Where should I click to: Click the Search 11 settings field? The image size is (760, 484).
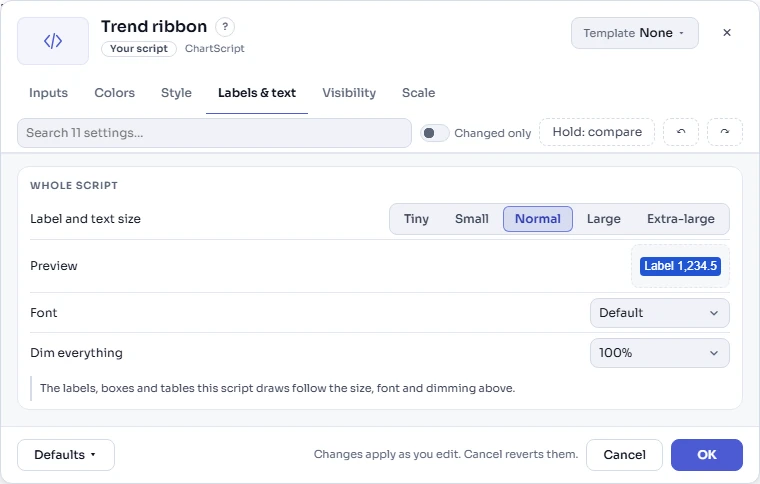click(x=214, y=133)
